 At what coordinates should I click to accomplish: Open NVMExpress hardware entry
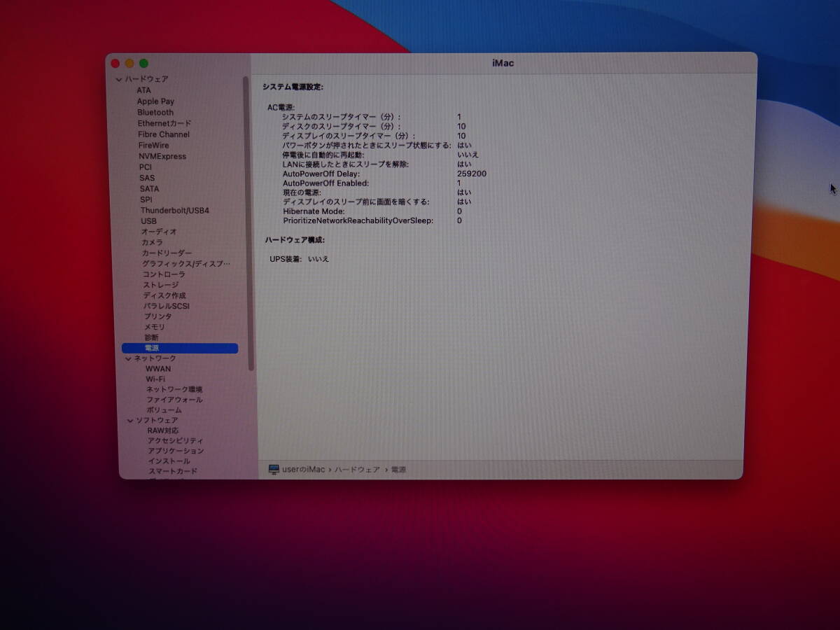pyautogui.click(x=162, y=156)
